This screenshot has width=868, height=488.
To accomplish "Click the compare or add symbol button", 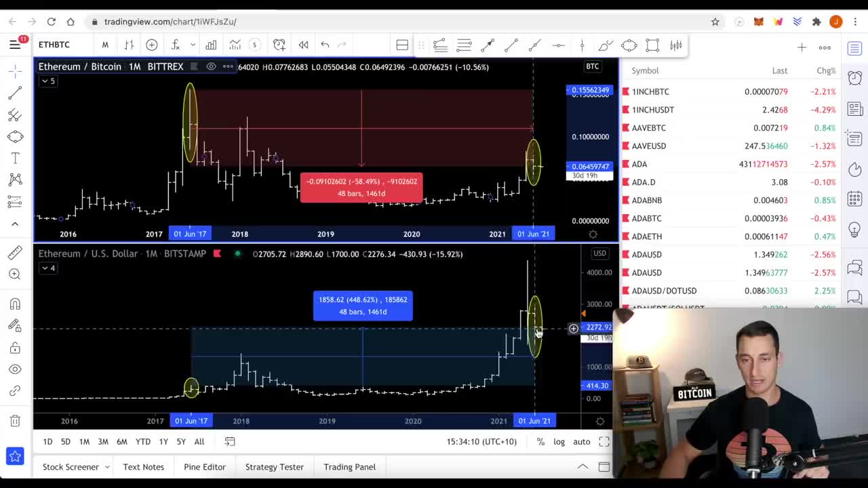I will pos(152,45).
